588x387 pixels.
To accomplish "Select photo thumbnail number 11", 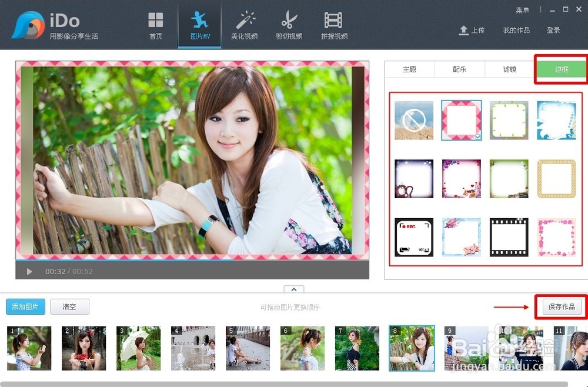I will pyautogui.click(x=571, y=348).
